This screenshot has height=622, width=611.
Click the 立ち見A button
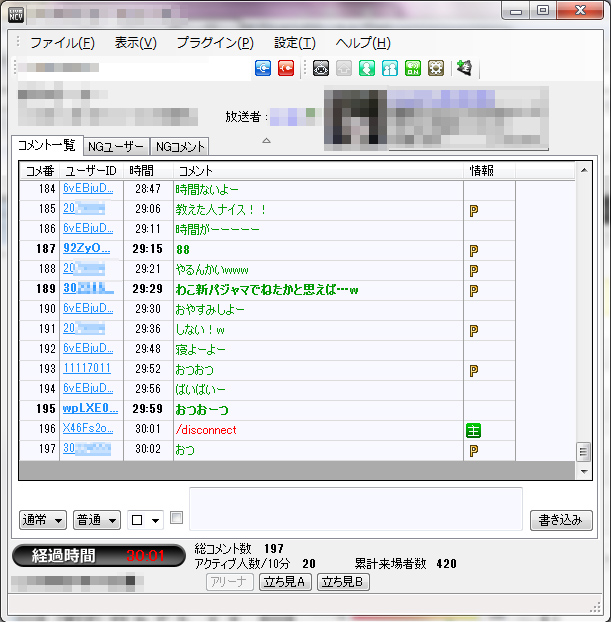click(x=285, y=582)
